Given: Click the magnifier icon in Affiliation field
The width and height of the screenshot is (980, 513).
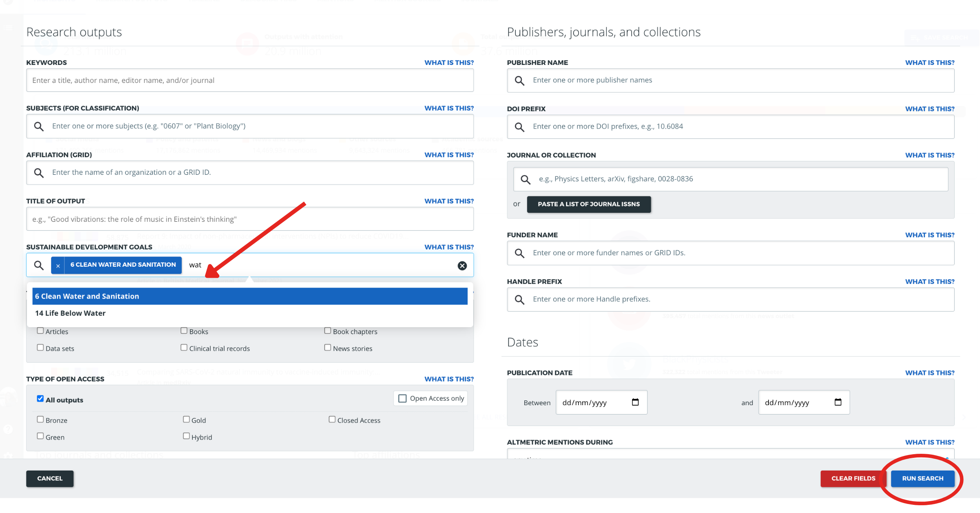Looking at the screenshot, I should pyautogui.click(x=39, y=173).
